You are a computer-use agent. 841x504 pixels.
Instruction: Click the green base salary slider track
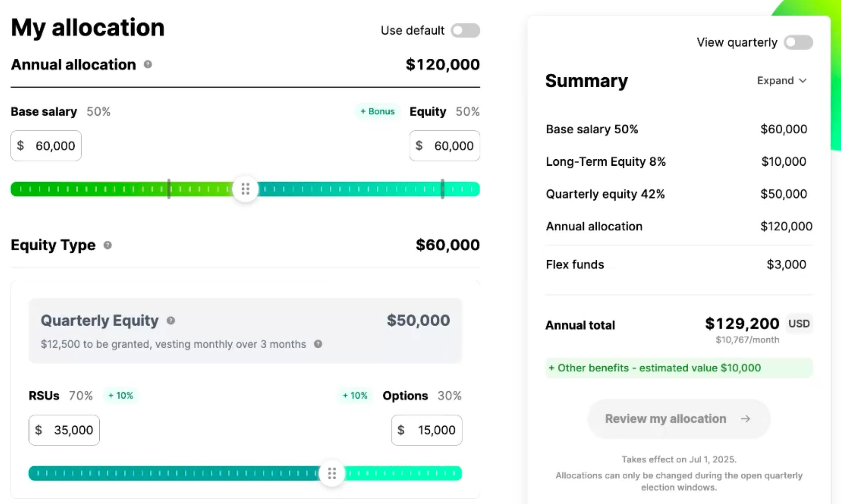tap(122, 189)
